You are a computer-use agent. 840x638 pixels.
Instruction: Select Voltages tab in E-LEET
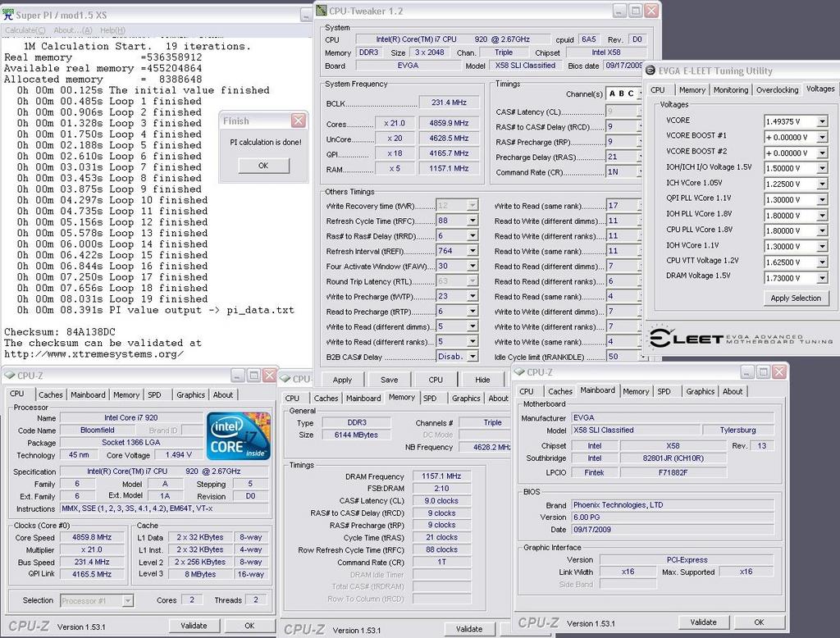[819, 89]
